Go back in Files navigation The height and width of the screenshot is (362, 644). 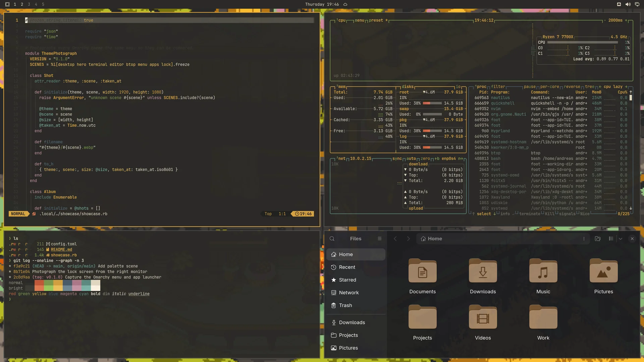pyautogui.click(x=395, y=239)
